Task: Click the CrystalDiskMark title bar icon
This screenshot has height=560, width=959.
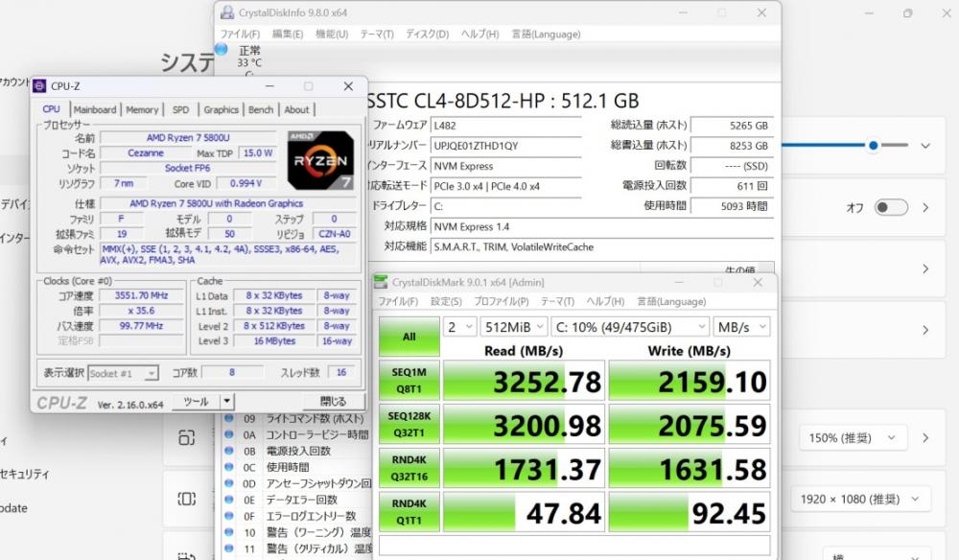Action: coord(381,282)
